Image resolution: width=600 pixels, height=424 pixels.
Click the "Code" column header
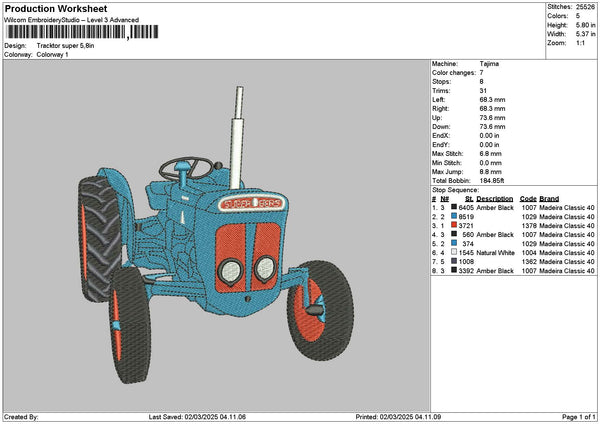point(528,199)
